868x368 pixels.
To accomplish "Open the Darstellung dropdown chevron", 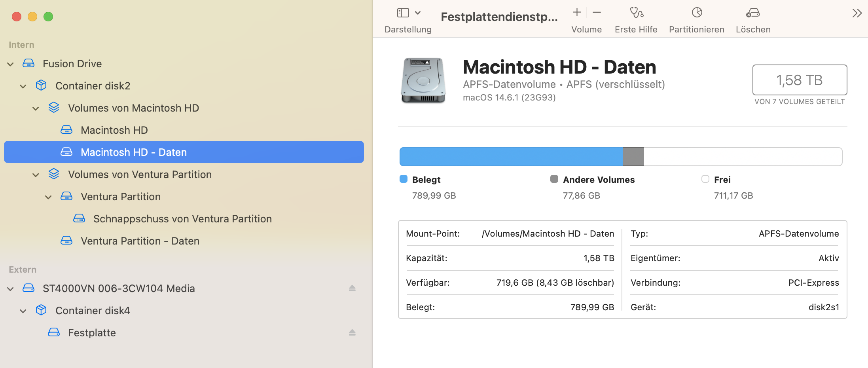I will click(x=418, y=13).
